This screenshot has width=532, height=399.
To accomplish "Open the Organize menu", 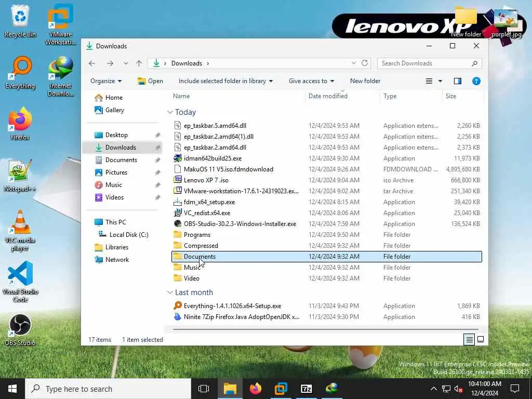I will pyautogui.click(x=106, y=81).
